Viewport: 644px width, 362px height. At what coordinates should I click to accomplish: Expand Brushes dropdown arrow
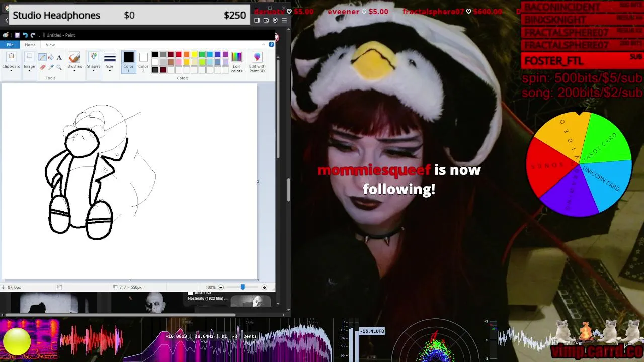[x=74, y=71]
